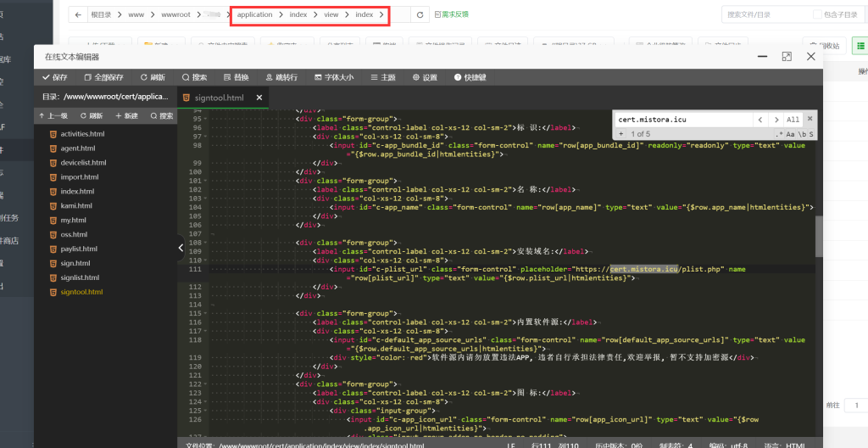The image size is (868, 448).
Task: Fold code at line 101
Action: click(x=207, y=181)
